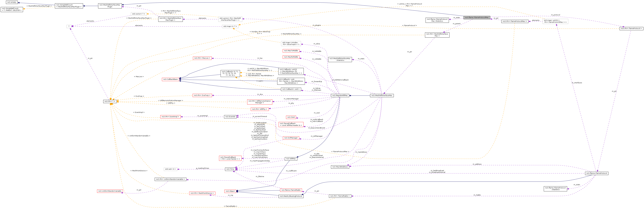Click the m_mpAddress edge label
Image resolution: width=644 pixels, height=208 pixels.
click(x=361, y=152)
